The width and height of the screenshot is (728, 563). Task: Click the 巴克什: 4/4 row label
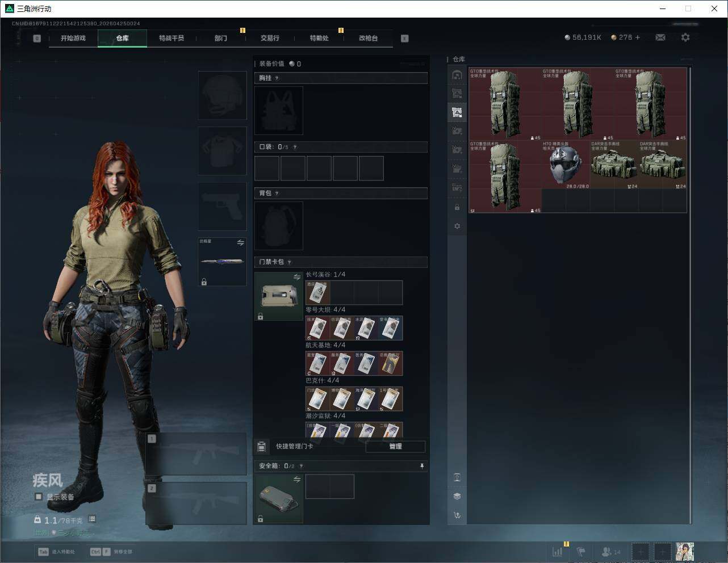tap(323, 381)
